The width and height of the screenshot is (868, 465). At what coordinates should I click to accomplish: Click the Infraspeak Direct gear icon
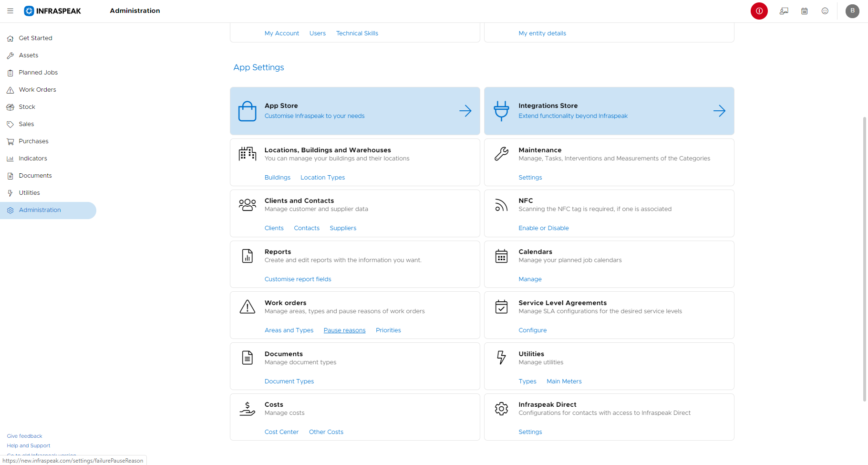click(501, 409)
